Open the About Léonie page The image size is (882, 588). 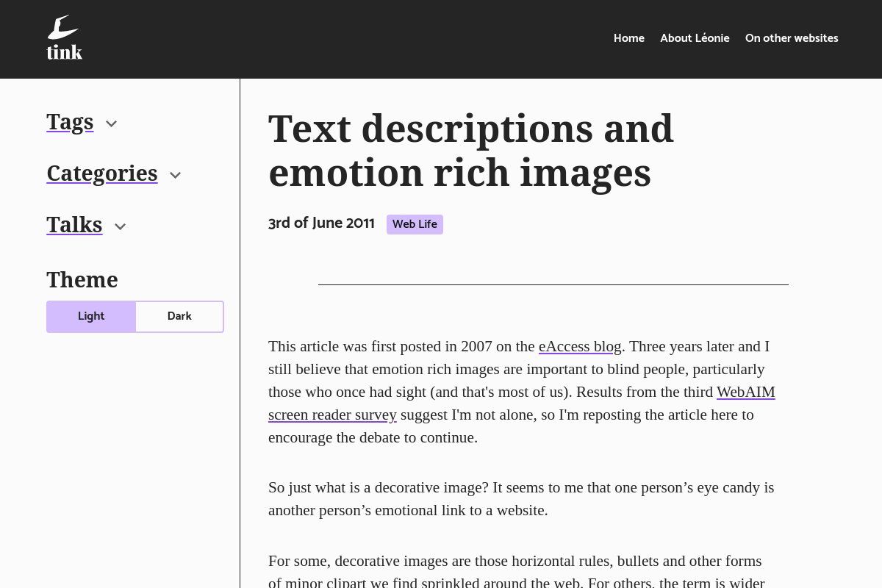coord(695,38)
